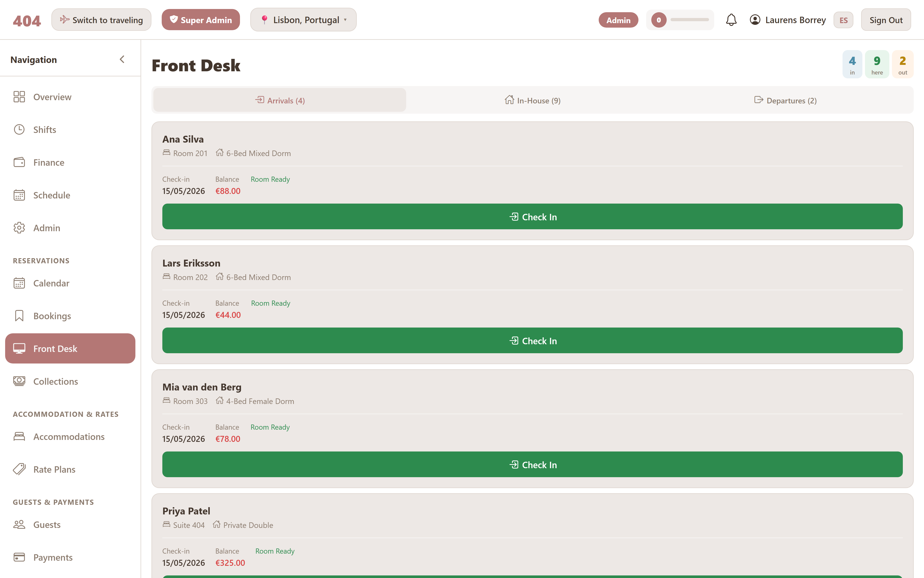The width and height of the screenshot is (924, 578).
Task: Check in Lars Eriksson
Action: (x=533, y=341)
